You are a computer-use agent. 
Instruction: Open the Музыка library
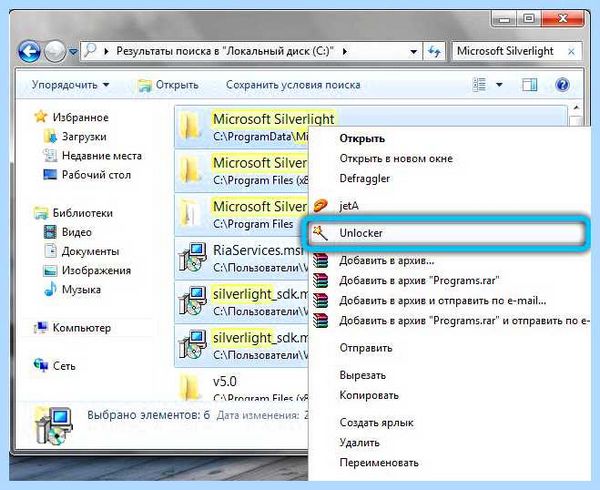(81, 290)
